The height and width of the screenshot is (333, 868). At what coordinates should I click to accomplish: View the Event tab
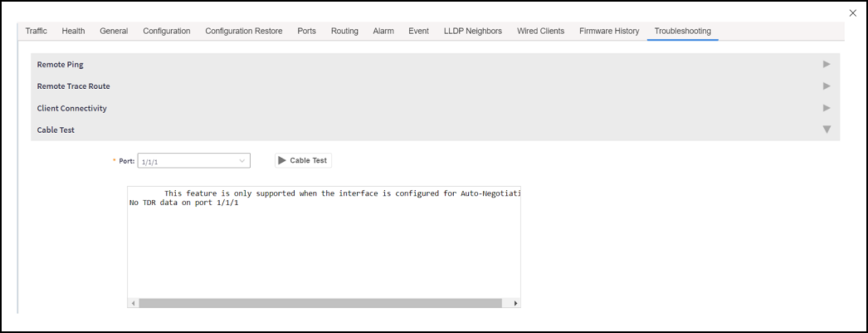[x=418, y=31]
